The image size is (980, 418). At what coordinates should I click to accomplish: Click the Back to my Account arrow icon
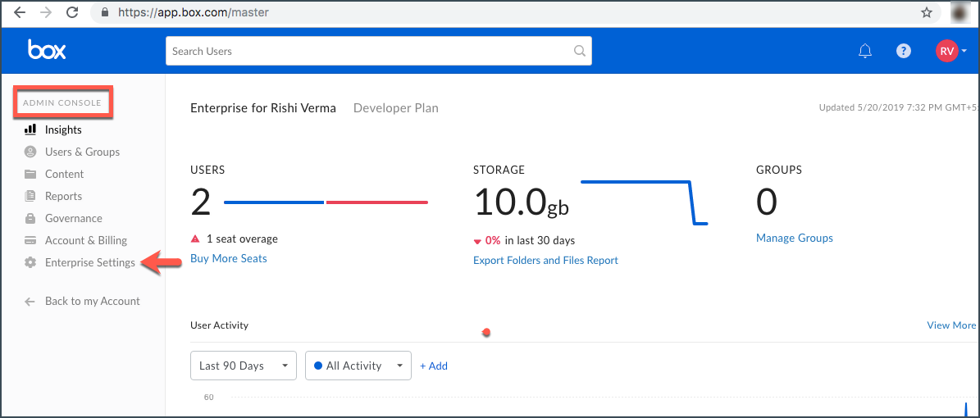pyautogui.click(x=30, y=301)
